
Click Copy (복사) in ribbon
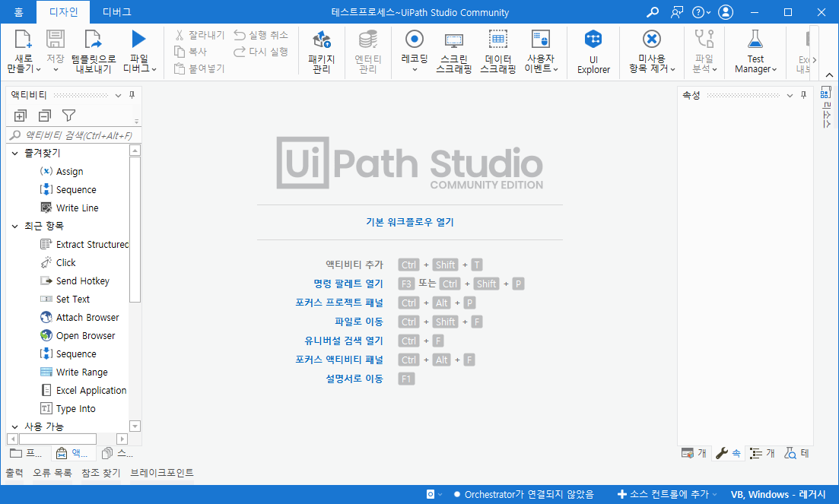coord(190,52)
